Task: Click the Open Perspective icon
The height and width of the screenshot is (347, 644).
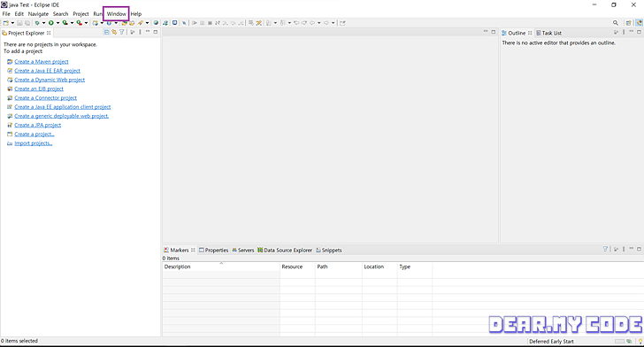Action: [x=628, y=23]
